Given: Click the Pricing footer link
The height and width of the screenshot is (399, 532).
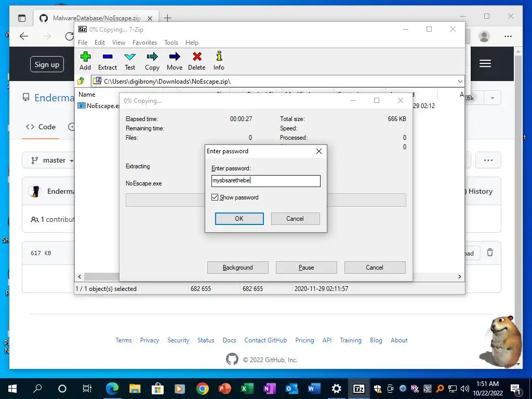Looking at the screenshot, I should [304, 340].
